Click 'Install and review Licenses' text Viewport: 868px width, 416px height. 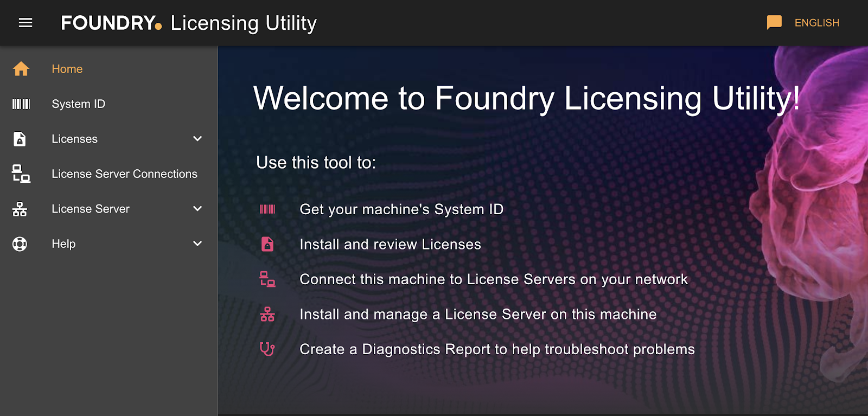coord(390,245)
